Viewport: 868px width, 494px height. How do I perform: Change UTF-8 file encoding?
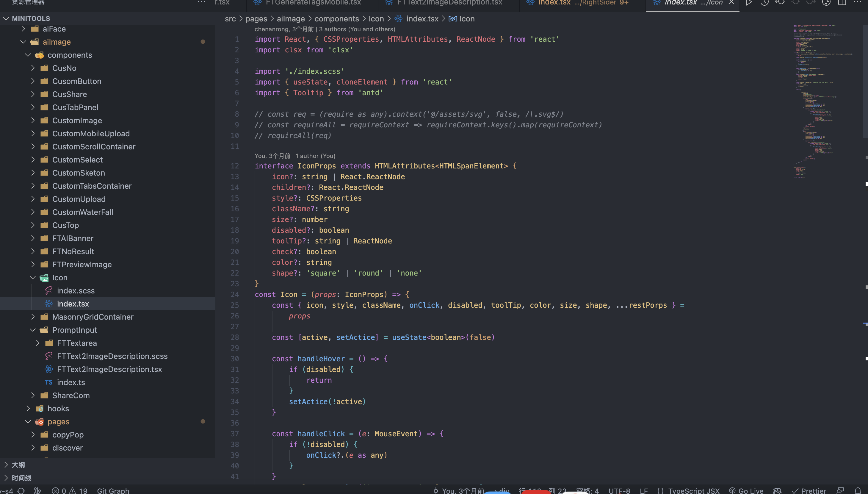619,491
